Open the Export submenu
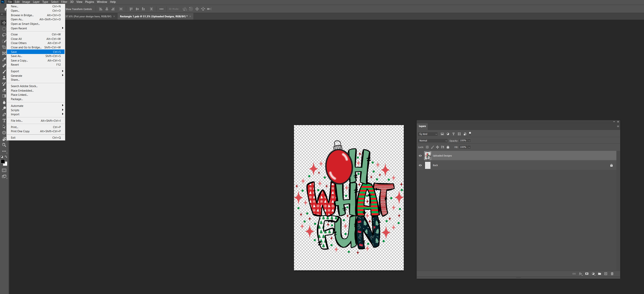Viewport: 644px width, 294px height. click(x=15, y=71)
